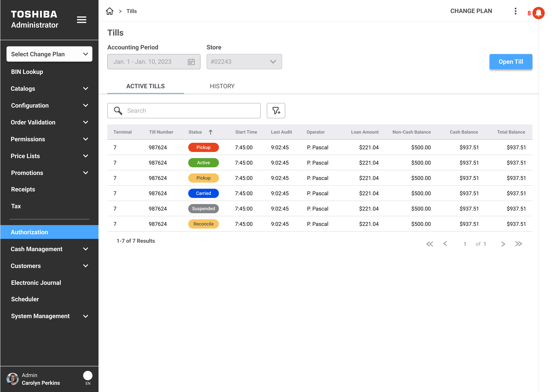Image resolution: width=552 pixels, height=392 pixels.
Task: Sort by Status column arrow
Action: pyautogui.click(x=211, y=132)
